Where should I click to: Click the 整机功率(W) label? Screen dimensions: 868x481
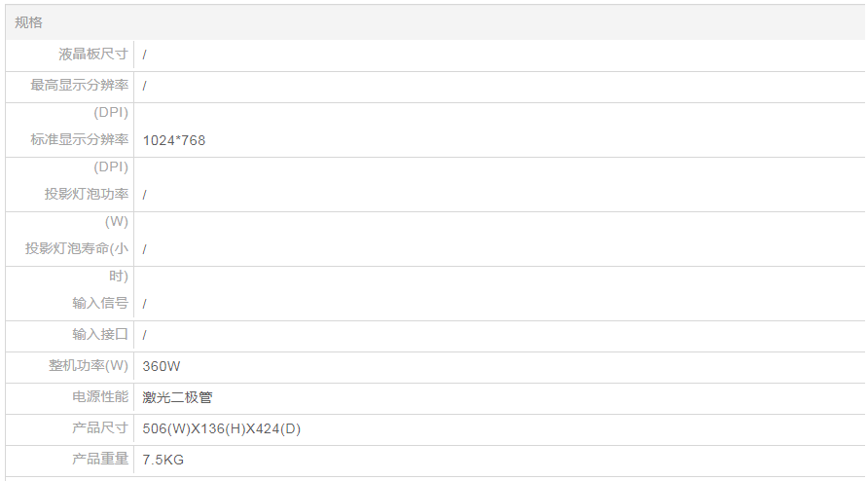click(89, 366)
